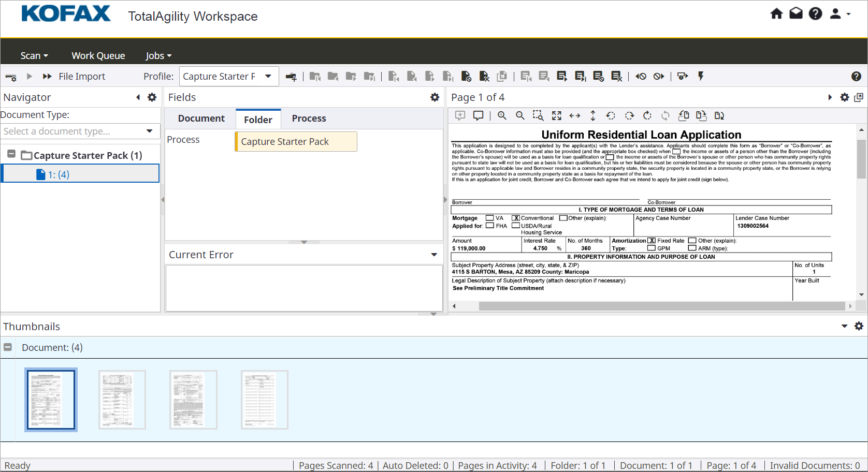Open the messages envelope icon
This screenshot has width=868, height=472.
(796, 14)
